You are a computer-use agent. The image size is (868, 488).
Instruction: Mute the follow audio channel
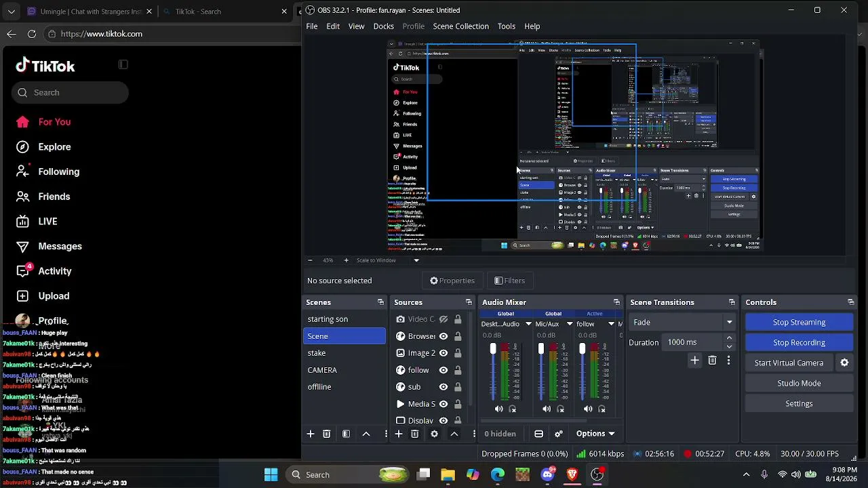click(588, 409)
